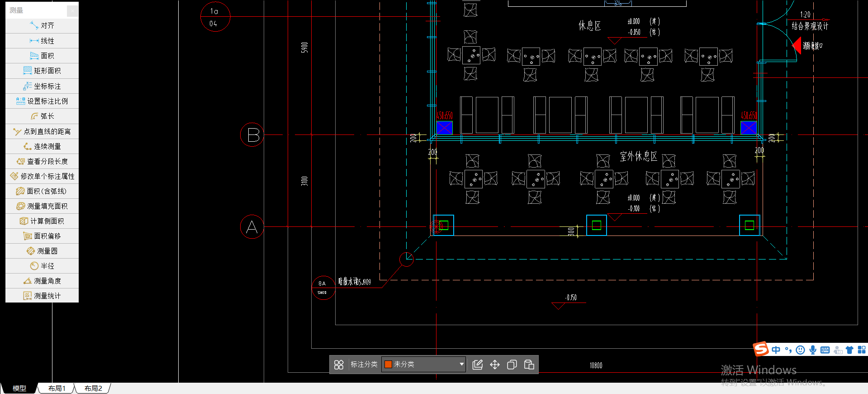Activate the 坐标标注 coordinate annotation tool
Viewport: 868px width, 394px height.
point(42,86)
